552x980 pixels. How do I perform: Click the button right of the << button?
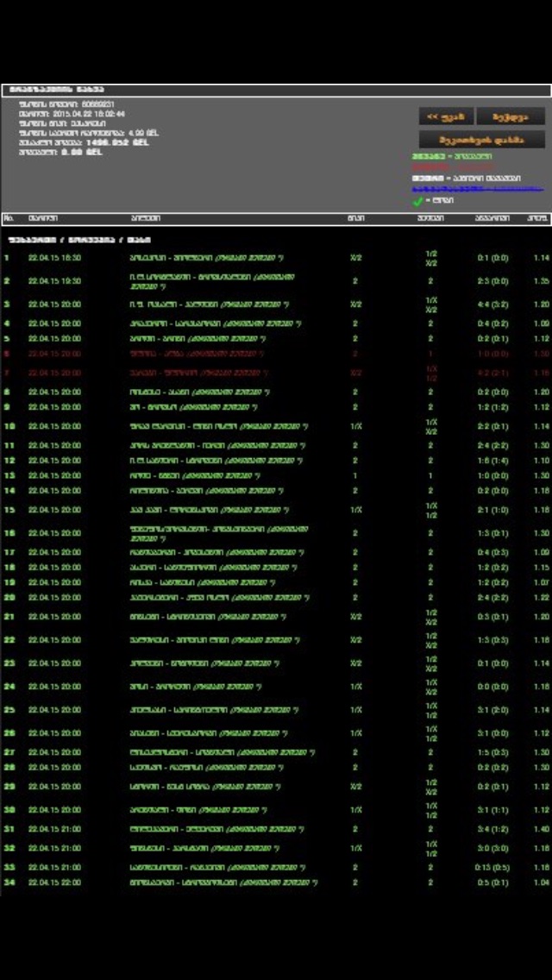click(511, 116)
